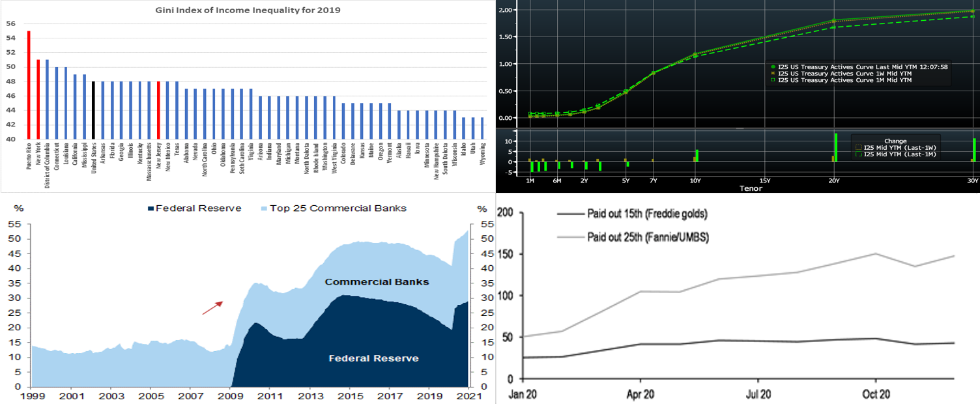Click the tall green bar at 20Y tenor
980x413 pixels.
pos(835,147)
